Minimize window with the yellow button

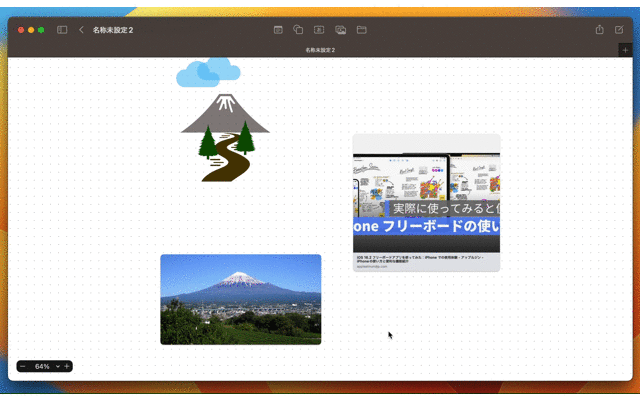point(31,30)
